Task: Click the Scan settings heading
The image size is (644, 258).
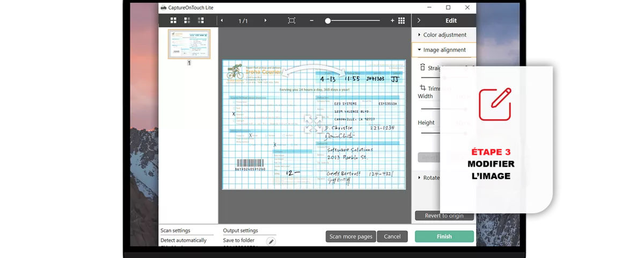Action: (175, 230)
